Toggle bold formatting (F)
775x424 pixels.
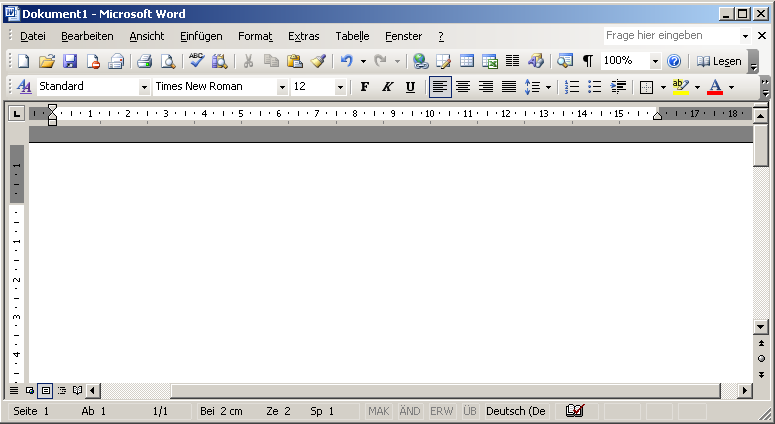[x=365, y=87]
